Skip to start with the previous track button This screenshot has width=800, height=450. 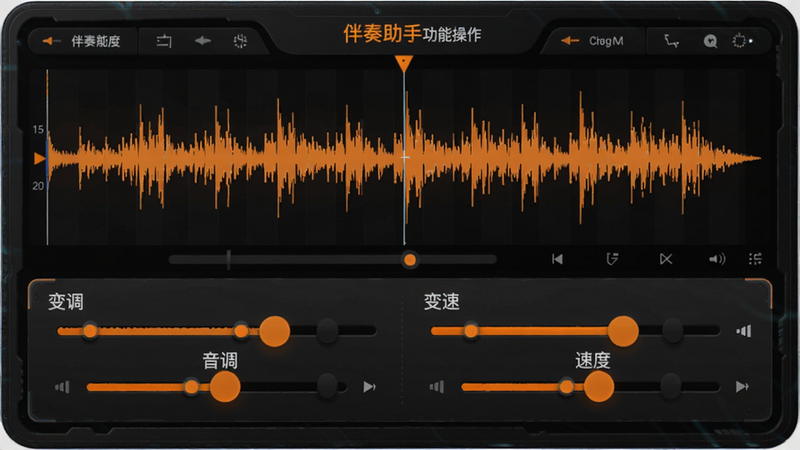pos(557,259)
